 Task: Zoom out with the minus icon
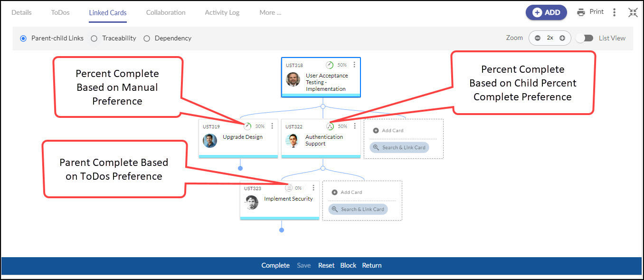[x=538, y=38]
